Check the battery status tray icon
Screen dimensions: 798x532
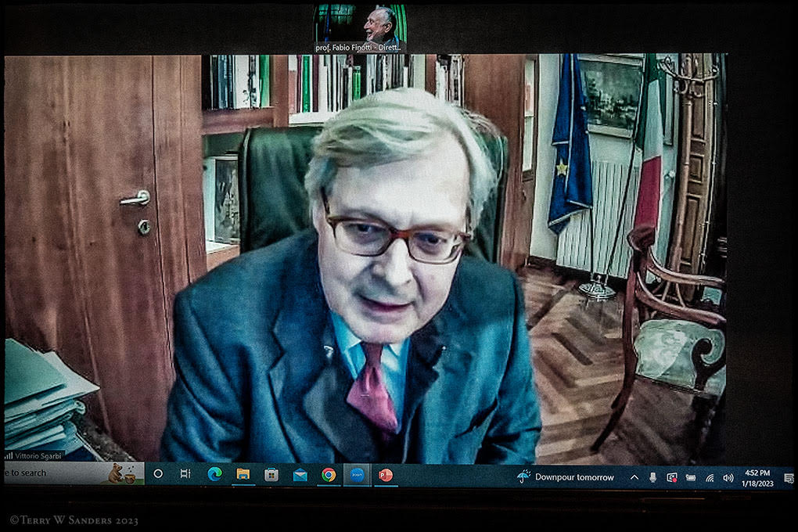pos(691,477)
